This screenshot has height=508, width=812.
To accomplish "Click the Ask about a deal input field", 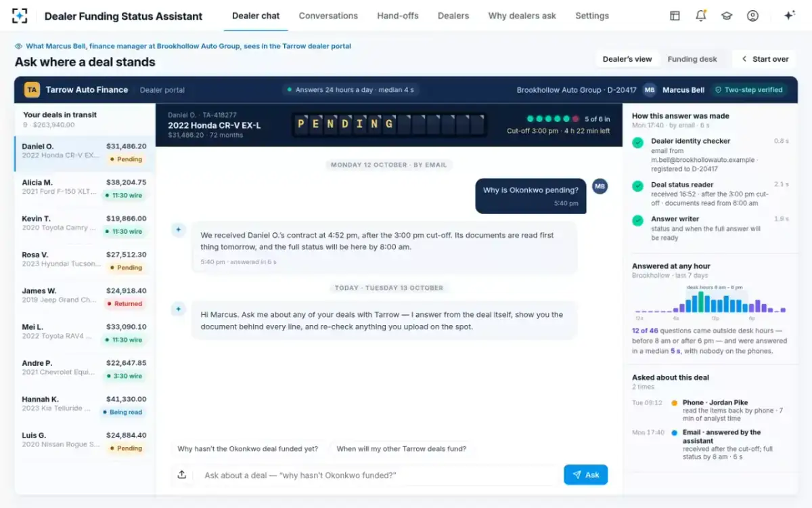I will [x=378, y=475].
